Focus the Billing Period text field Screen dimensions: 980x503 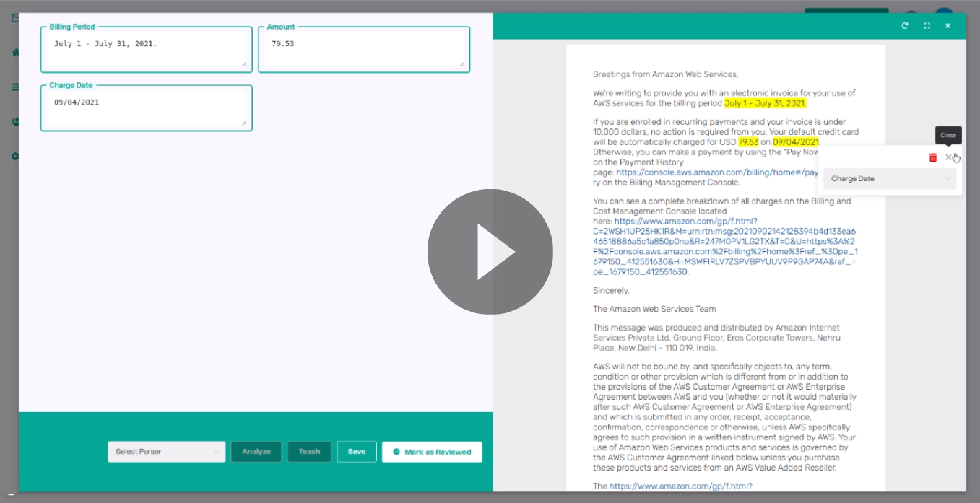coord(147,50)
